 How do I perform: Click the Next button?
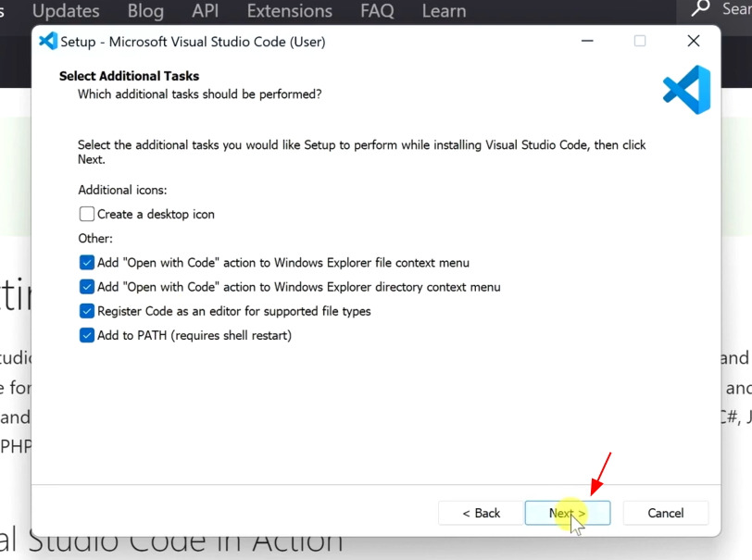pos(568,513)
